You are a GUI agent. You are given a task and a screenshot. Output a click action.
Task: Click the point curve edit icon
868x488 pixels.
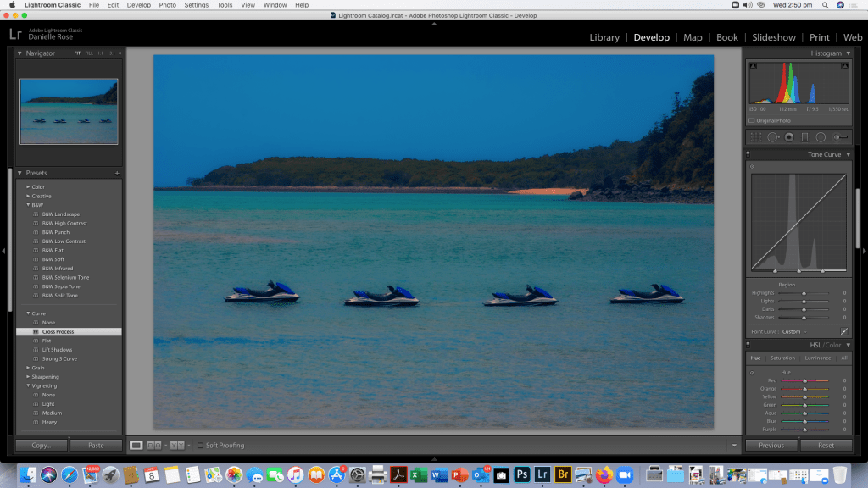(x=844, y=331)
